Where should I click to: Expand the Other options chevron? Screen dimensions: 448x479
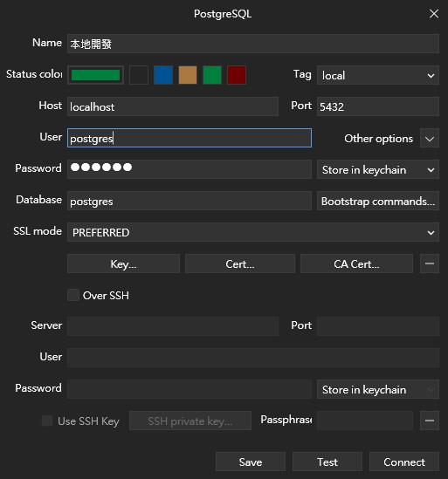430,139
